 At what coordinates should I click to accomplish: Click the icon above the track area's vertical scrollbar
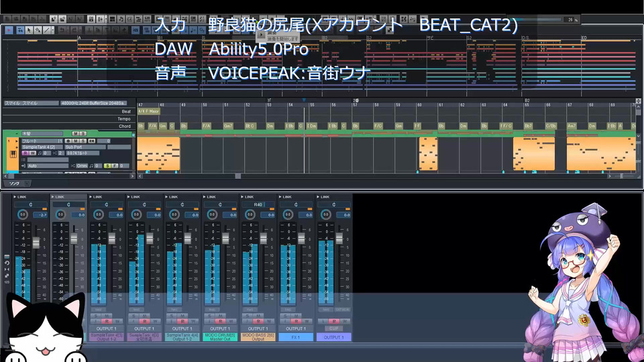pos(638,101)
